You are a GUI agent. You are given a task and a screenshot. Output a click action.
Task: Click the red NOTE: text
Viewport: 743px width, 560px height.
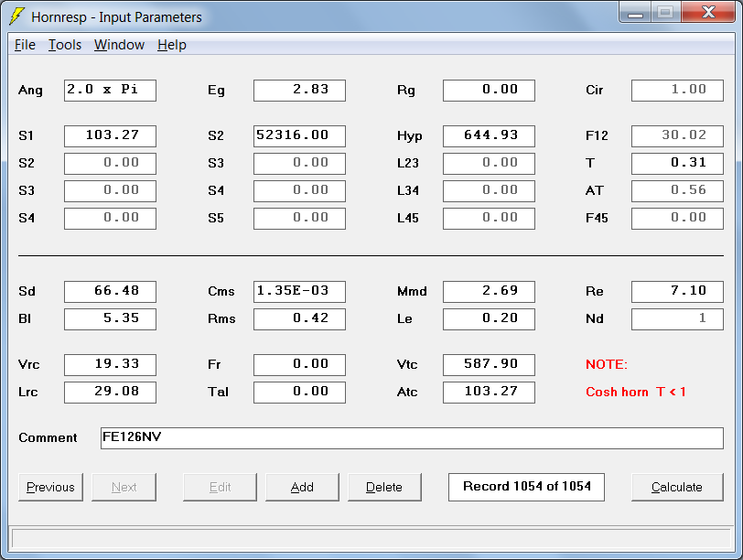pyautogui.click(x=607, y=364)
